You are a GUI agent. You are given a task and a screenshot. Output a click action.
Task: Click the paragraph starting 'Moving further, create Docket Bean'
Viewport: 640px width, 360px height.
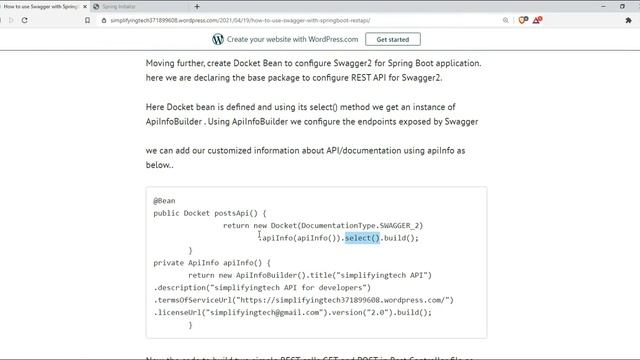pos(313,70)
